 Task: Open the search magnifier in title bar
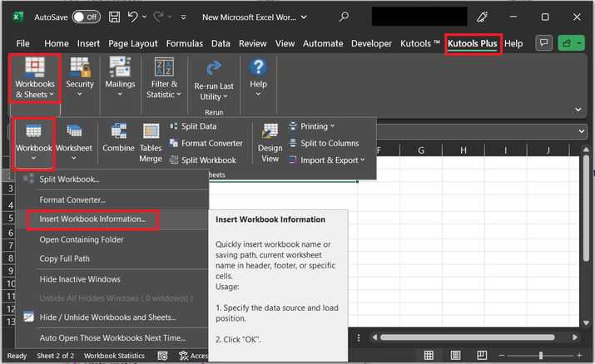tap(345, 17)
